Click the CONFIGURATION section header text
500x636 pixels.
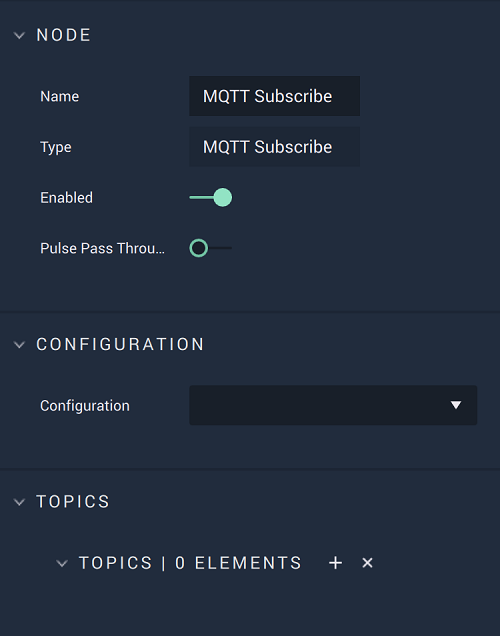pos(120,344)
